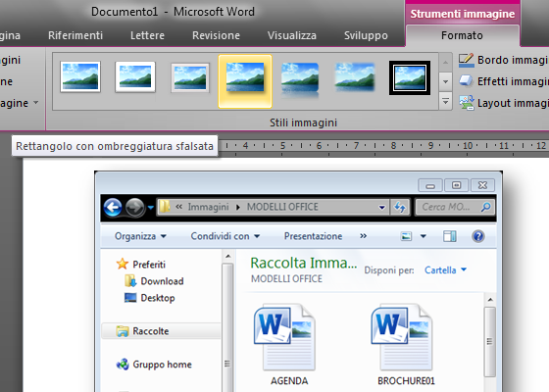Click the MODELLI OFFICE subtitle under the library heading

pos(286,279)
